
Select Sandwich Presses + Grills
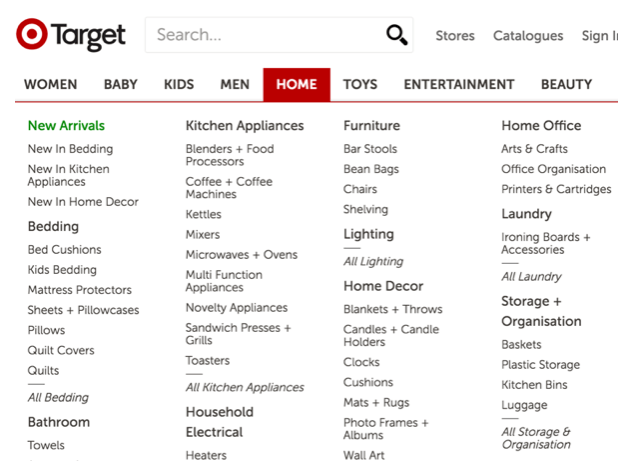(238, 334)
